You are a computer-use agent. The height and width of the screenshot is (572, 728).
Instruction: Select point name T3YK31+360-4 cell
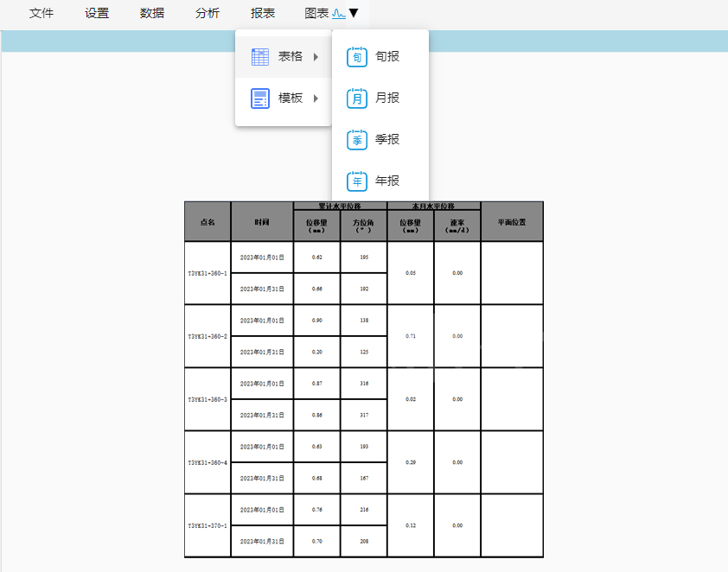[x=208, y=462]
